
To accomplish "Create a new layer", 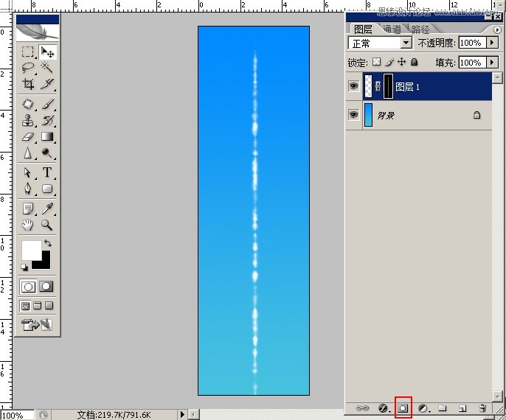I will tap(462, 408).
